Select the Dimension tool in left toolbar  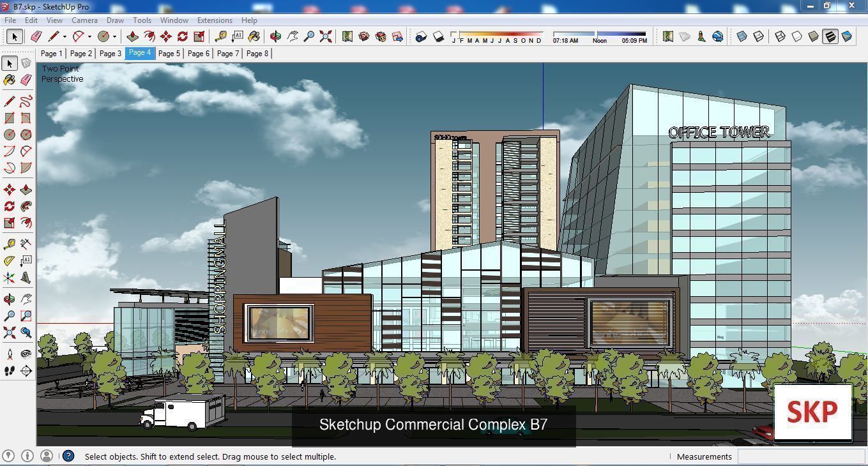tap(26, 244)
